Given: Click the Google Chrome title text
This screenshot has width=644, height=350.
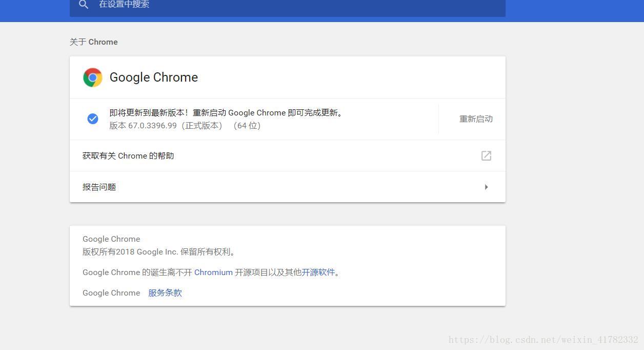Looking at the screenshot, I should (x=154, y=77).
